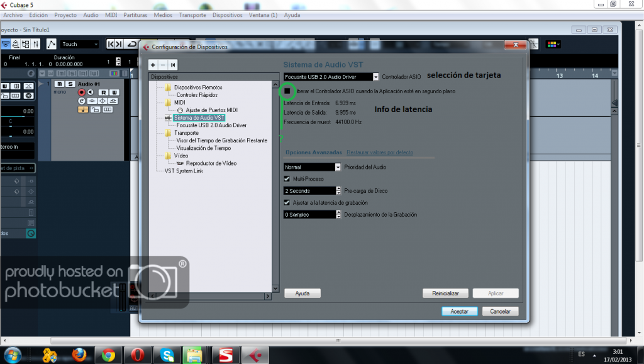Select Ajuste de Puertos MIDI
This screenshot has width=644, height=364.
211,110
